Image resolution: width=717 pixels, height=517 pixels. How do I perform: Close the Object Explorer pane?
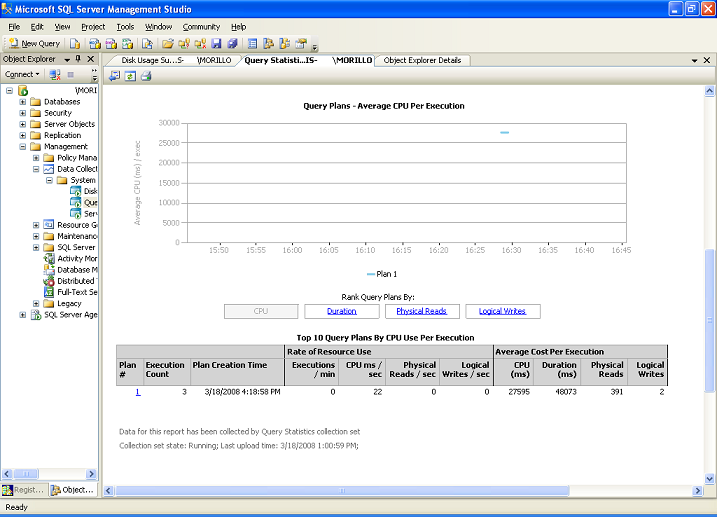coord(91,59)
